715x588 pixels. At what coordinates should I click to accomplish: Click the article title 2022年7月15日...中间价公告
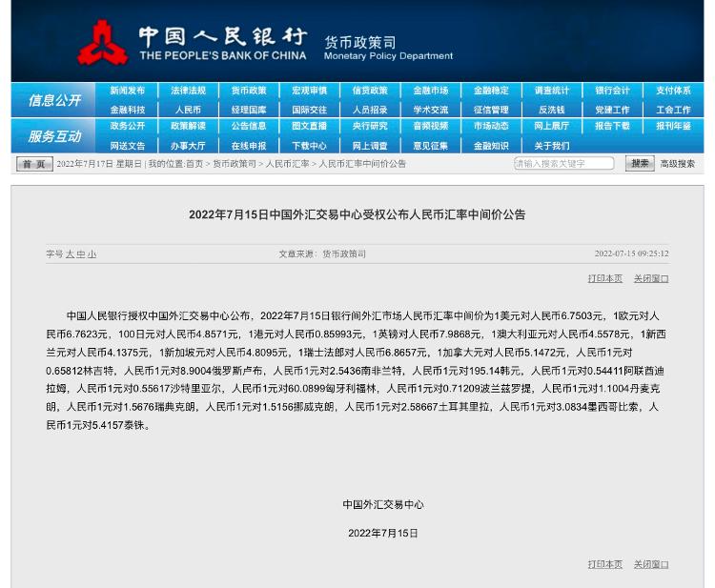pyautogui.click(x=357, y=214)
